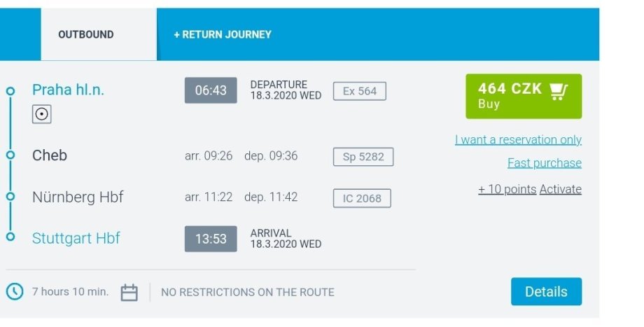The width and height of the screenshot is (644, 327).
Task: Open the Stuttgart Hbf station link
Action: click(76, 238)
